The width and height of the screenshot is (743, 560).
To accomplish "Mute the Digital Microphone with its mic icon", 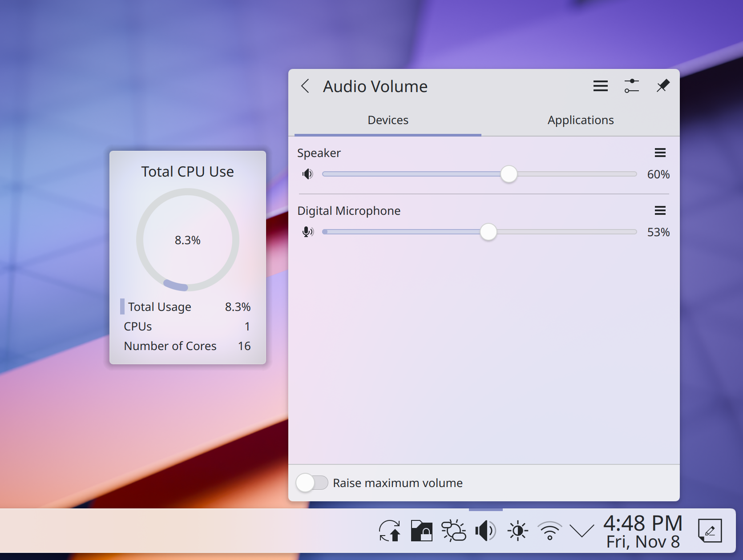I will 308,232.
